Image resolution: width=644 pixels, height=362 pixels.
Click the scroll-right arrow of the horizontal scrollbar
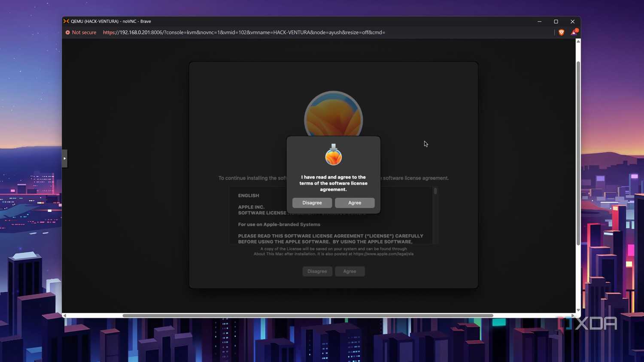coord(573,316)
